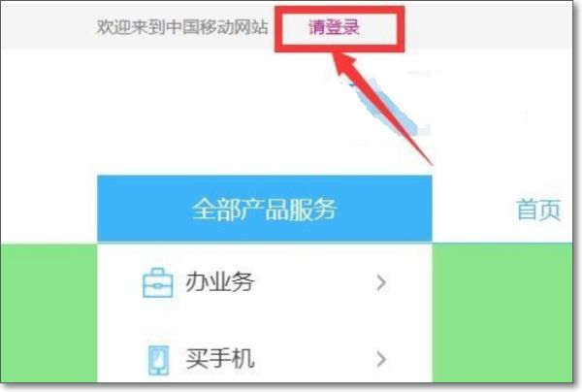Click the 请登录 login link

334,27
